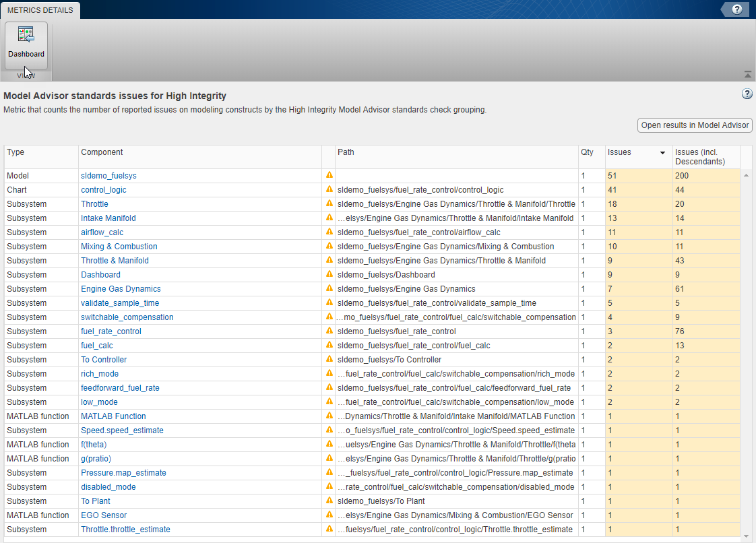
Task: Click warning icon for the fuel_rate_control row
Action: coord(329,331)
